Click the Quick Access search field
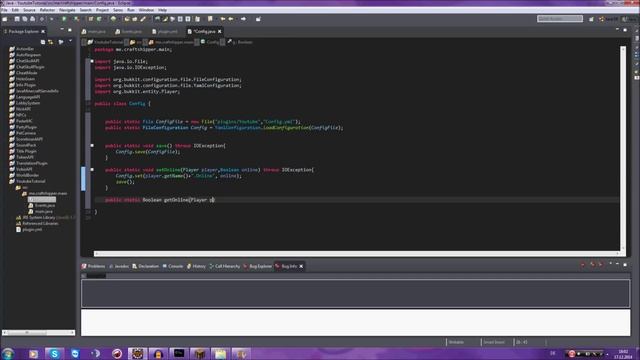 point(560,19)
